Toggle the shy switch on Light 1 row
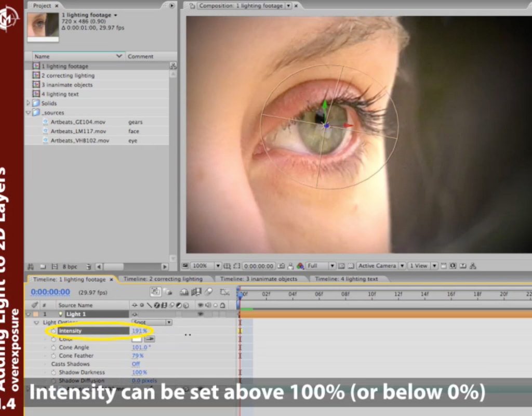Image resolution: width=532 pixels, height=416 pixels. pyautogui.click(x=135, y=314)
